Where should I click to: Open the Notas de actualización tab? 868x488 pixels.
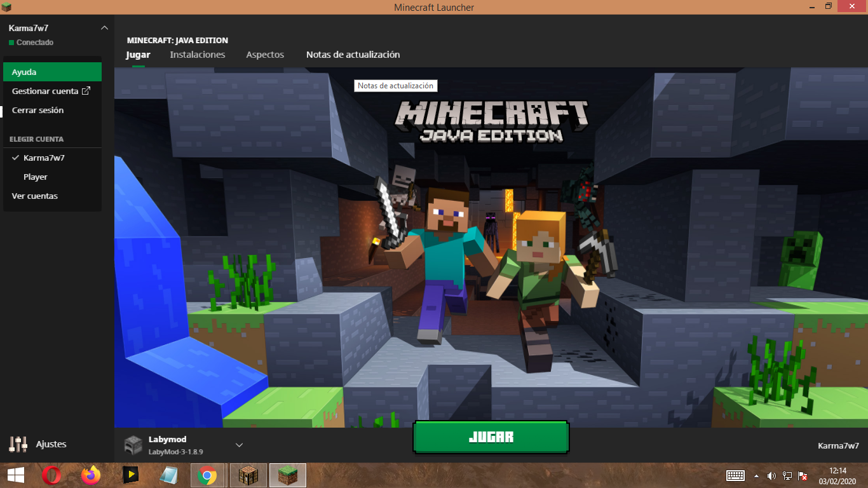(353, 55)
